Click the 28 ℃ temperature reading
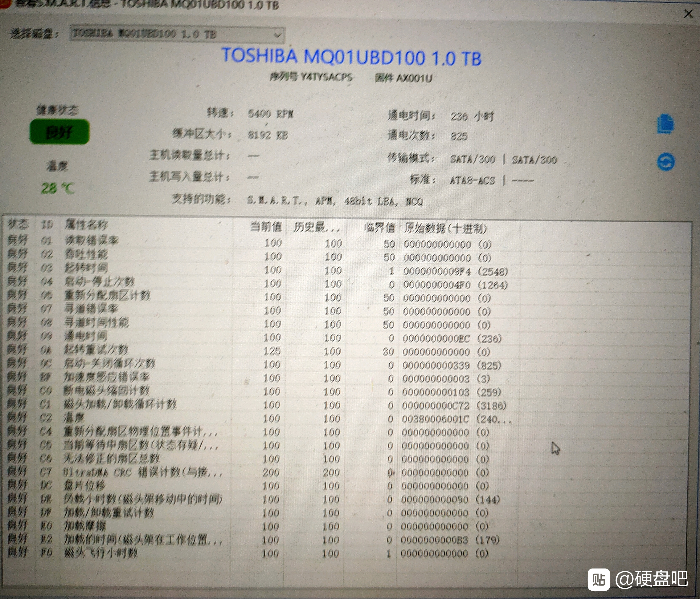Image resolution: width=700 pixels, height=599 pixels. pos(58,188)
